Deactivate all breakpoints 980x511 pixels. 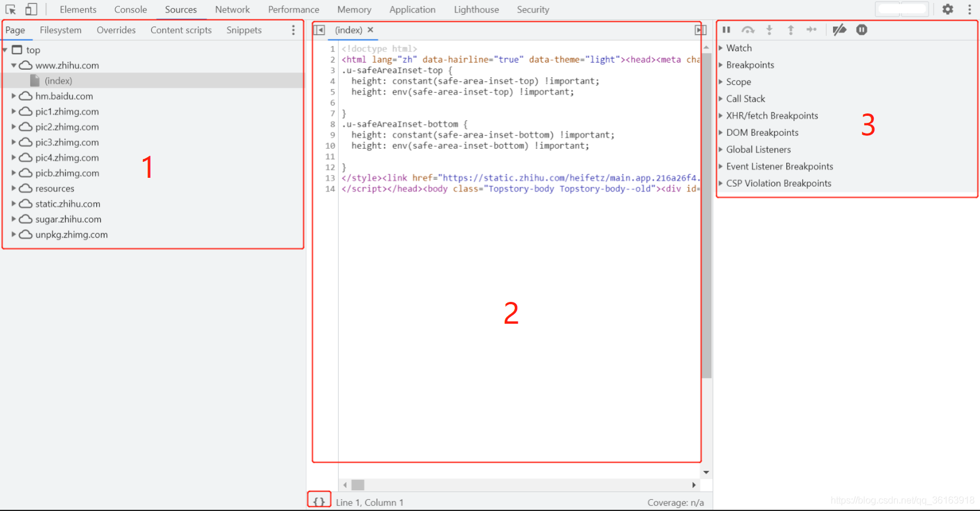pyautogui.click(x=839, y=30)
